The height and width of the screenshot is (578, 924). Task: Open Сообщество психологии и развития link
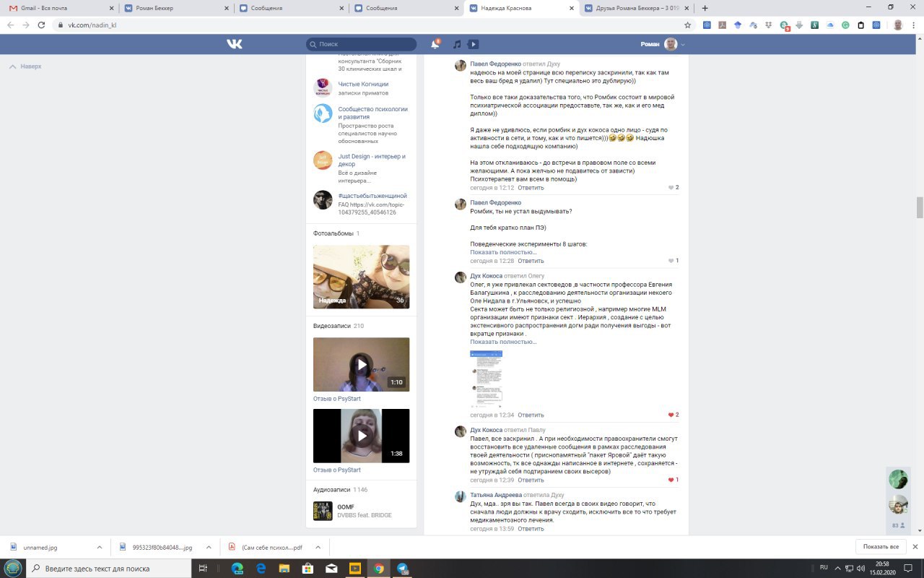pos(372,113)
